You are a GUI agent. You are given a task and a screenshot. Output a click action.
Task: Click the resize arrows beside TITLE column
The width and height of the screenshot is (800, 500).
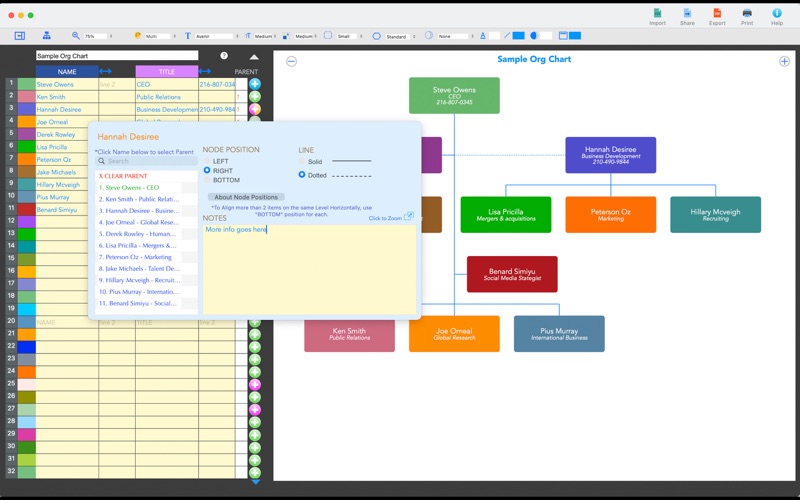click(x=205, y=71)
